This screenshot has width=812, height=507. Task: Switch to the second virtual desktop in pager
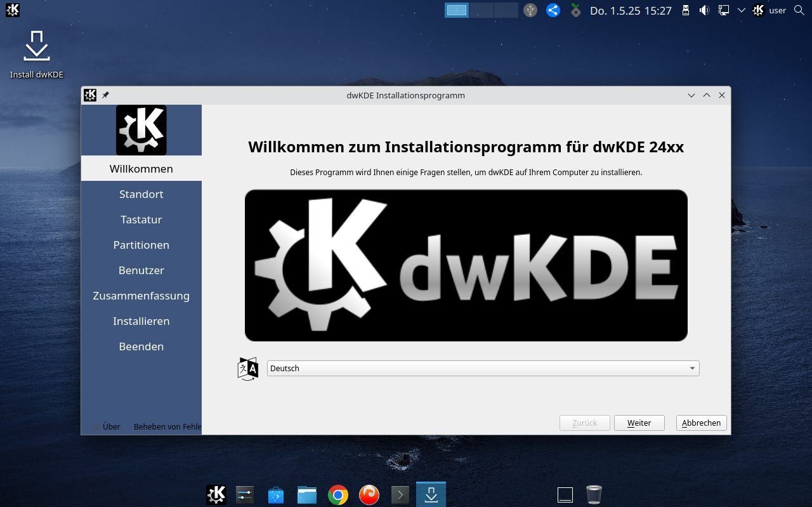click(x=481, y=10)
